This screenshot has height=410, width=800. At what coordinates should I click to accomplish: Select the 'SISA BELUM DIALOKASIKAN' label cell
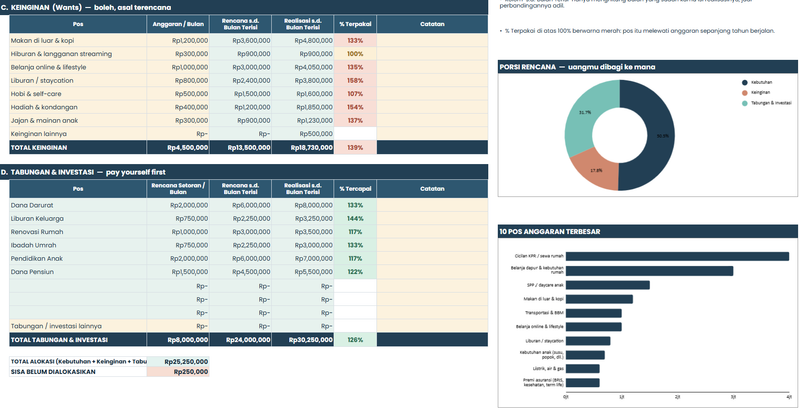[78, 372]
